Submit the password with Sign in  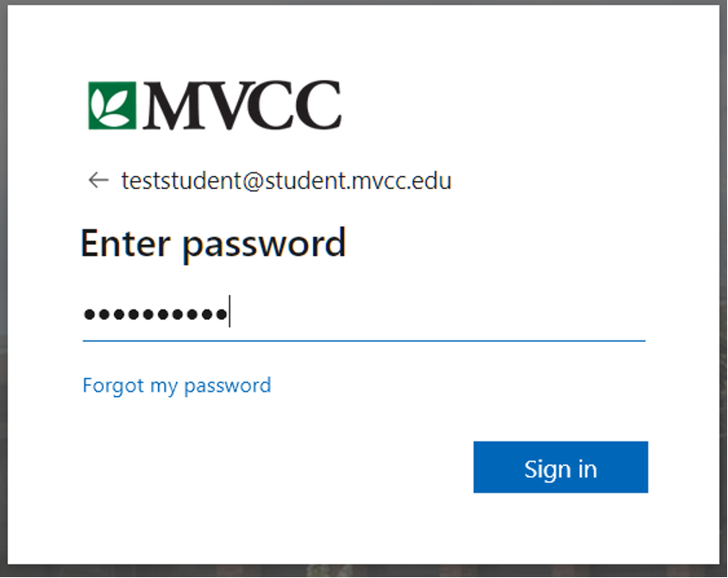pyautogui.click(x=561, y=467)
